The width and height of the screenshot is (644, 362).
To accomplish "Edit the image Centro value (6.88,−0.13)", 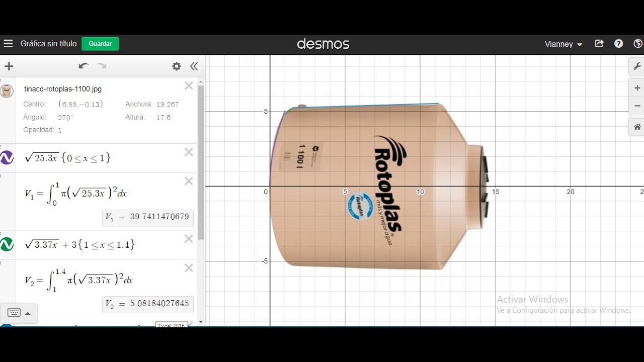I will pyautogui.click(x=80, y=104).
